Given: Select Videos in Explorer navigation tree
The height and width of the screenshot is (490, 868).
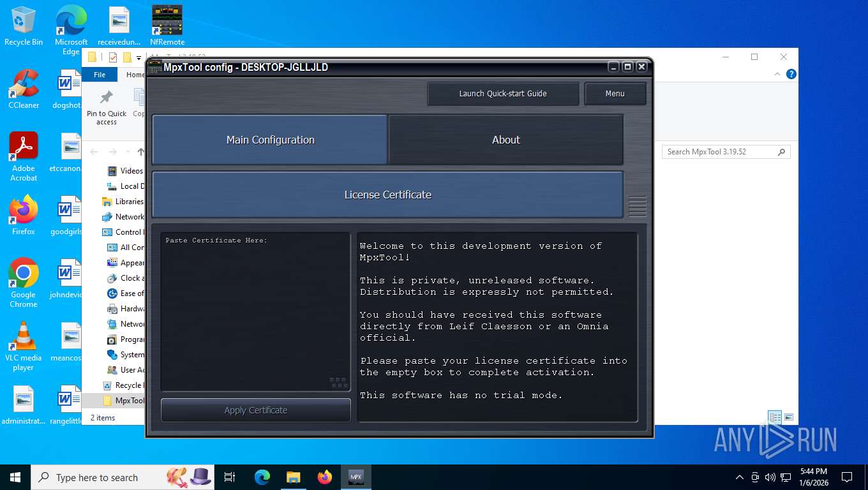Looking at the screenshot, I should click(124, 170).
